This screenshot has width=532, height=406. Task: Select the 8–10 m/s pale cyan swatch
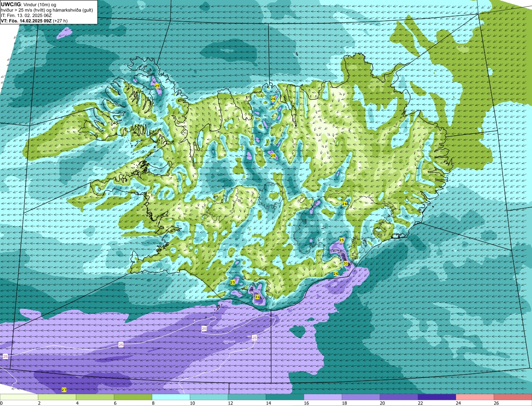coord(171,397)
